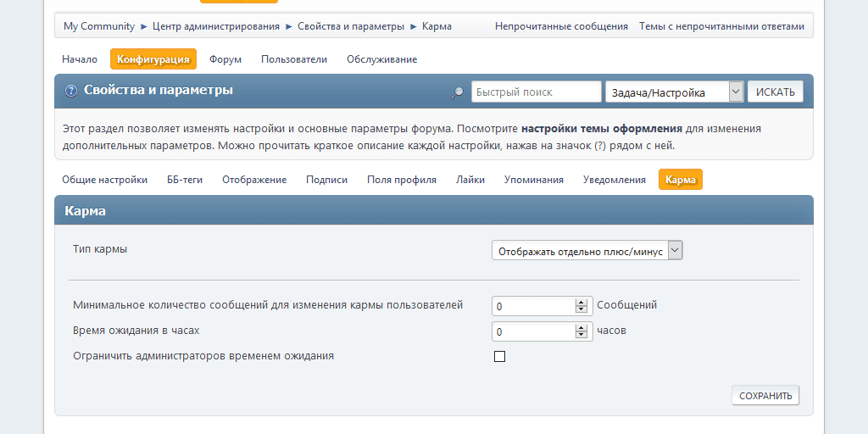The width and height of the screenshot is (868, 434).
Task: Open Непрочитанные сообщения link
Action: click(x=561, y=26)
